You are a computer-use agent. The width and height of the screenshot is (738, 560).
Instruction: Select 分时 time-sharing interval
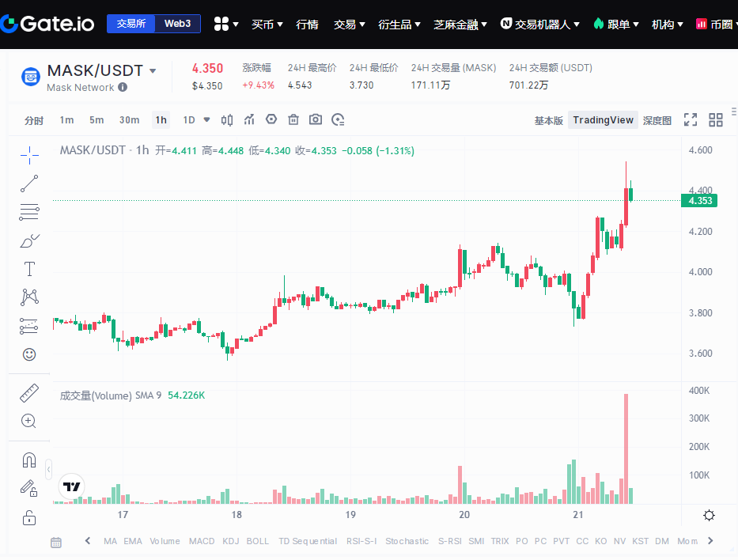[x=34, y=120]
